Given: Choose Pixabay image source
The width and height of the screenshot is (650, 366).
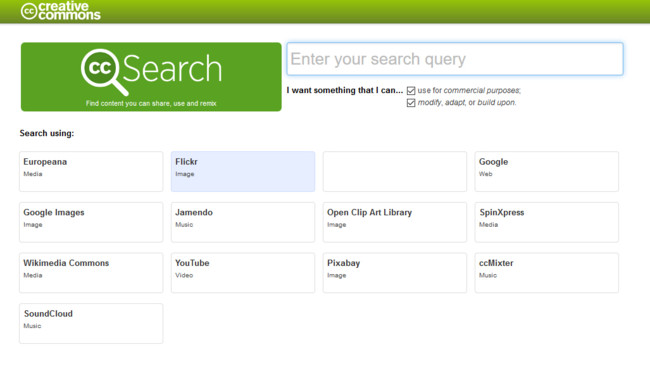Looking at the screenshot, I should (x=395, y=273).
